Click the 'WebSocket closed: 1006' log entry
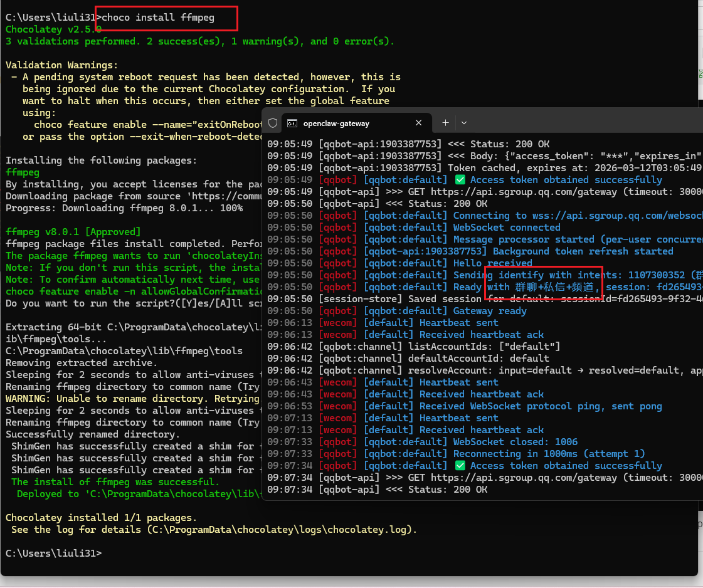Image resolution: width=703 pixels, height=588 pixels. (x=515, y=442)
